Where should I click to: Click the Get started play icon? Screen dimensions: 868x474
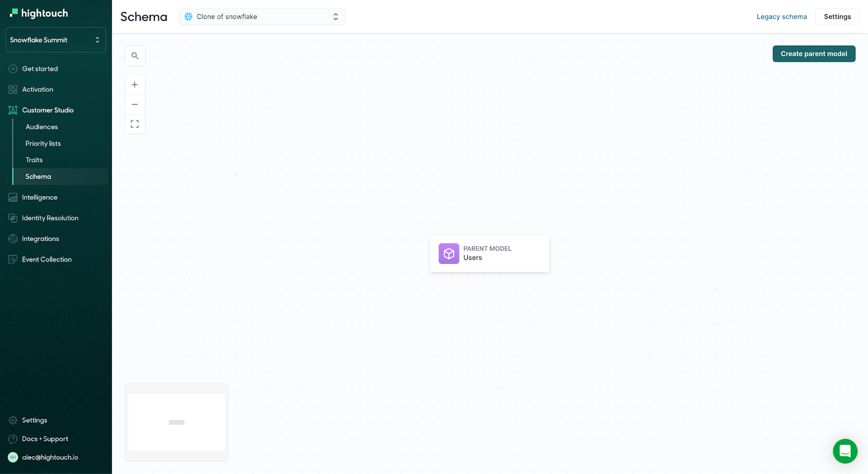(x=13, y=69)
